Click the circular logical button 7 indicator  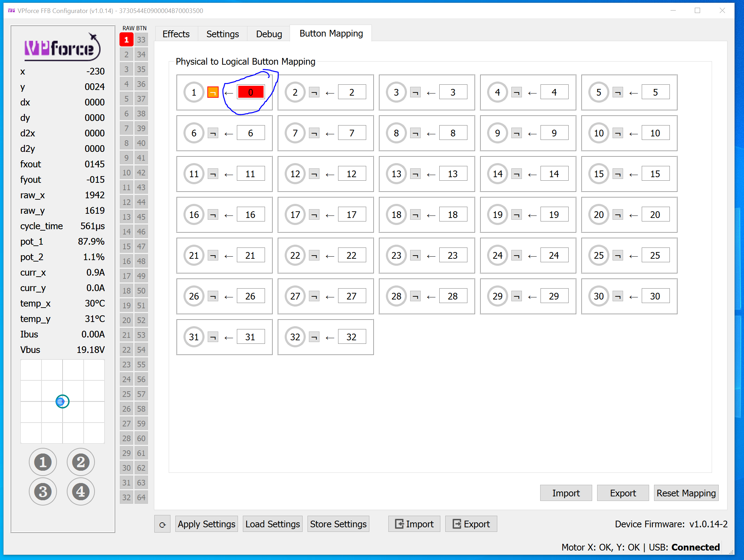[x=295, y=133]
